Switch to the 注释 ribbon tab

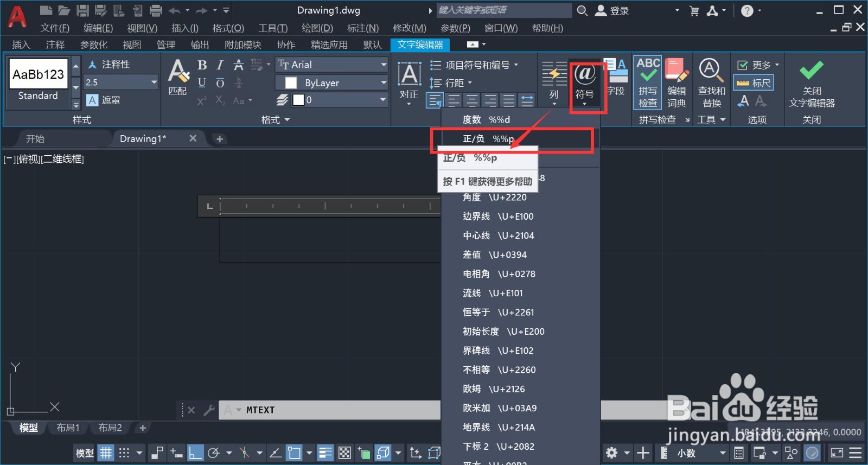pyautogui.click(x=55, y=44)
